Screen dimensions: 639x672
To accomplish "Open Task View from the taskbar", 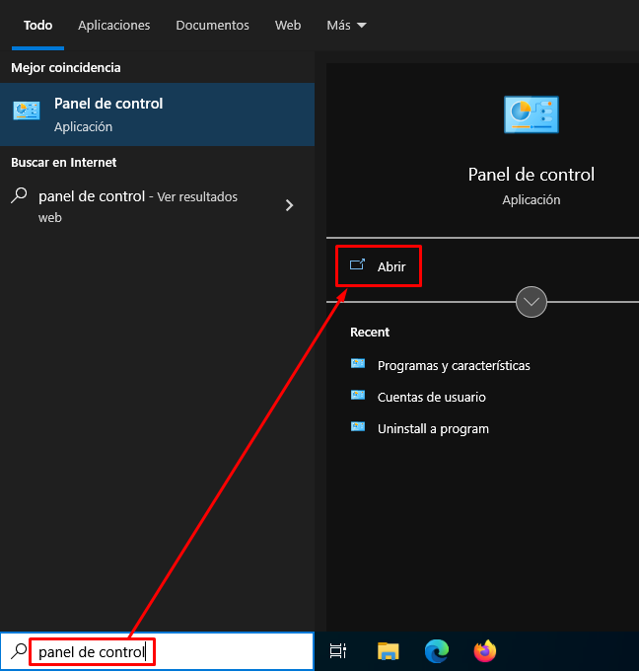I will [x=338, y=651].
